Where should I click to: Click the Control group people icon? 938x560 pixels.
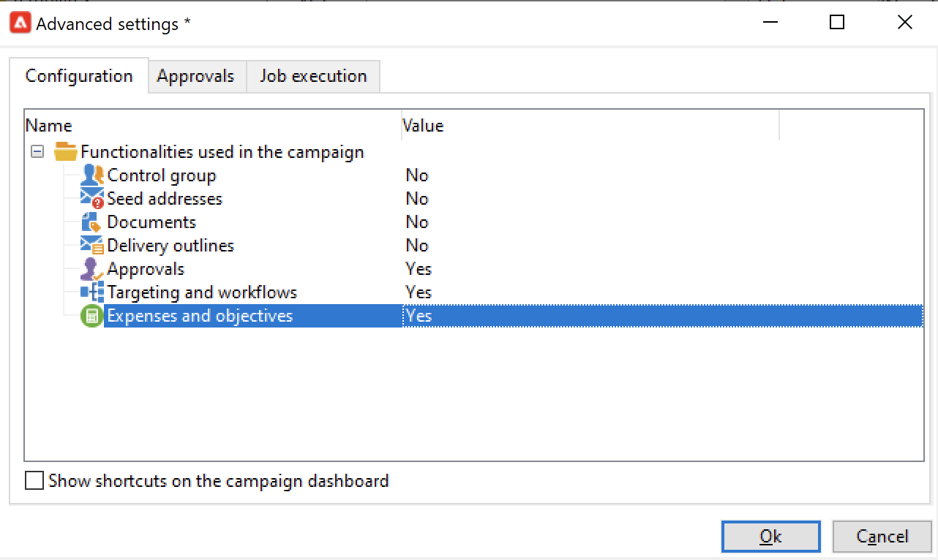click(x=92, y=175)
